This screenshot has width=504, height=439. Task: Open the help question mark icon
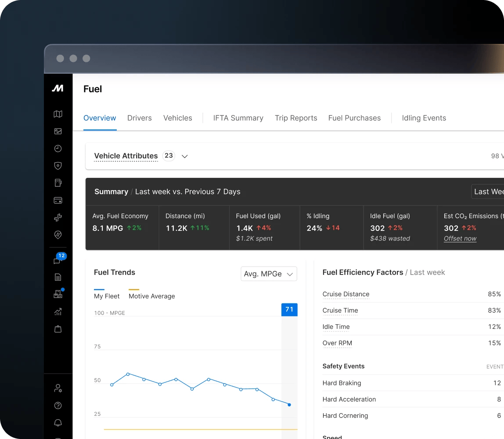(x=58, y=406)
